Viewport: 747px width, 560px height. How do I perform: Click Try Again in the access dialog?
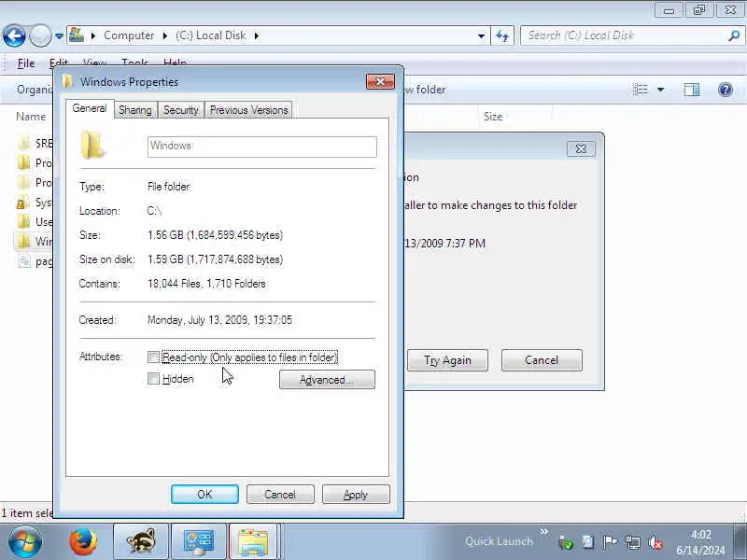447,360
